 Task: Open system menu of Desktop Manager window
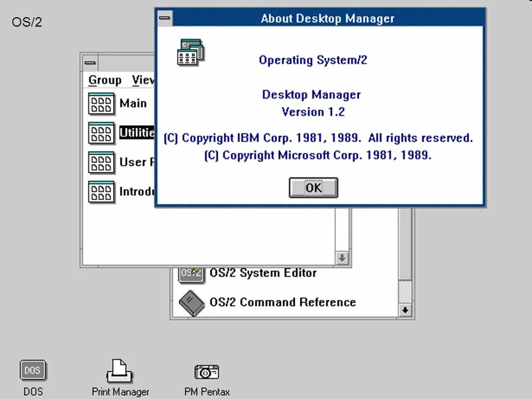[x=90, y=63]
